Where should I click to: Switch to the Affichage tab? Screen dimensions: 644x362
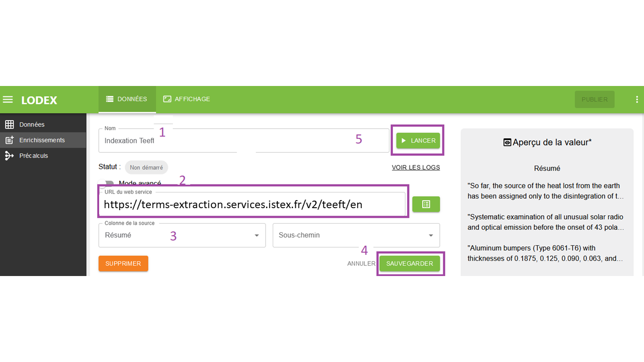point(186,100)
